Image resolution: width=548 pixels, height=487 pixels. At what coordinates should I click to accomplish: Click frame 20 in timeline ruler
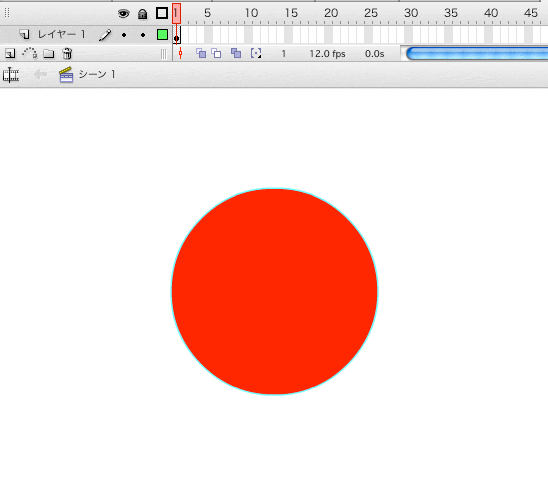coord(331,13)
